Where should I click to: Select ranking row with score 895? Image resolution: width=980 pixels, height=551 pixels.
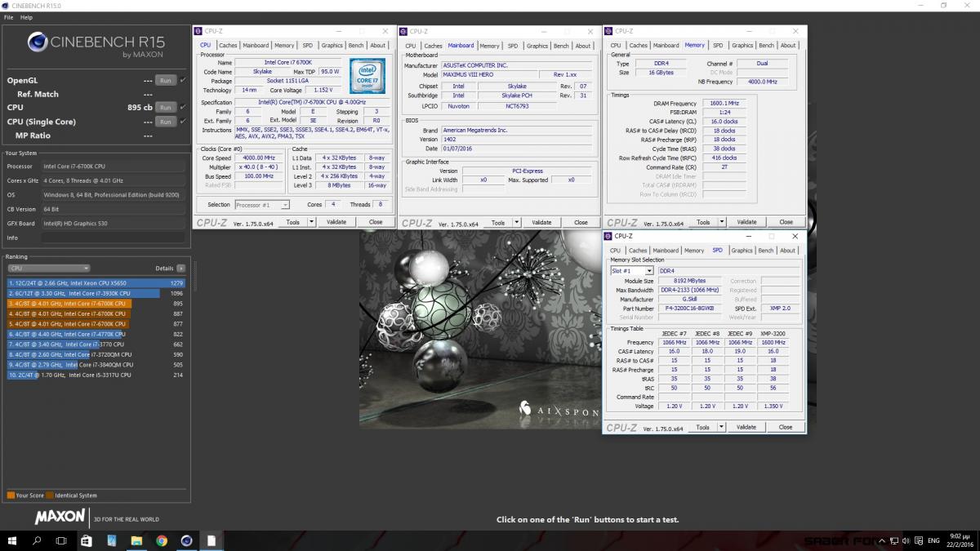tap(96, 304)
